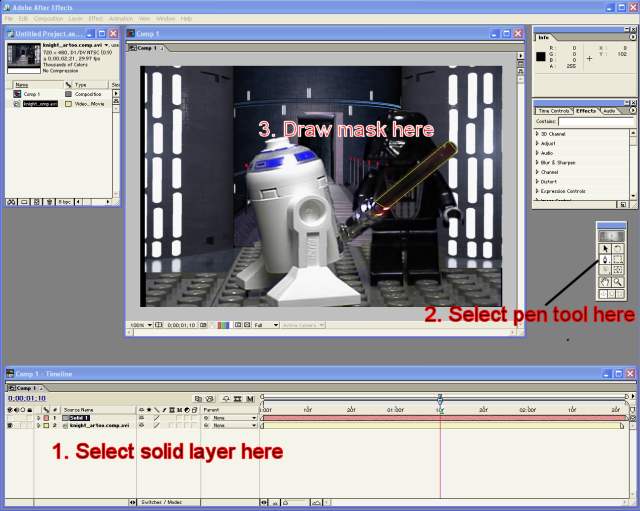Viewport: 640px width, 511px height.
Task: Toggle shy switch for Solid 1 layer
Action: pyautogui.click(x=142, y=418)
